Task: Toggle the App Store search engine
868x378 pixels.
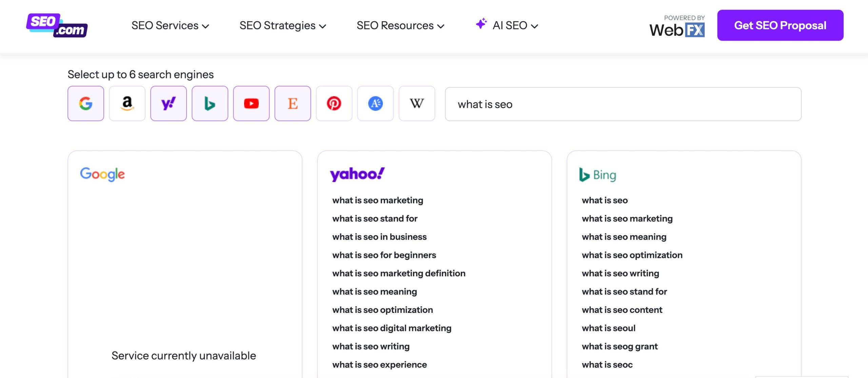Action: 375,103
